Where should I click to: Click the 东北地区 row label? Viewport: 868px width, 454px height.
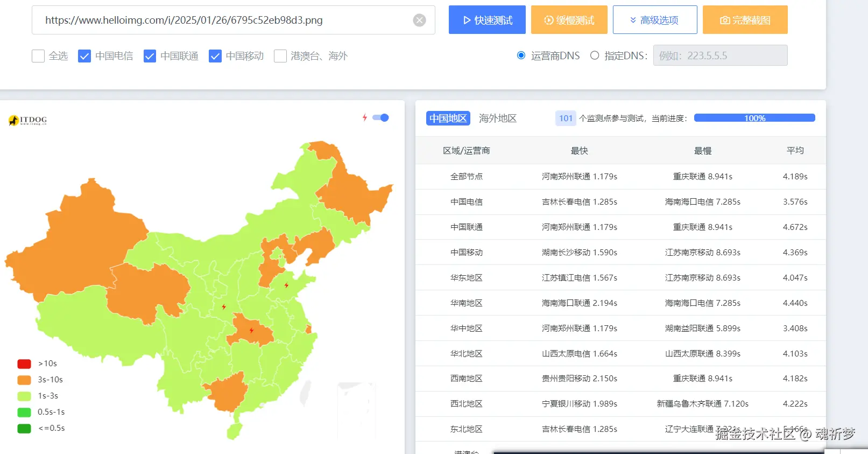pos(467,429)
